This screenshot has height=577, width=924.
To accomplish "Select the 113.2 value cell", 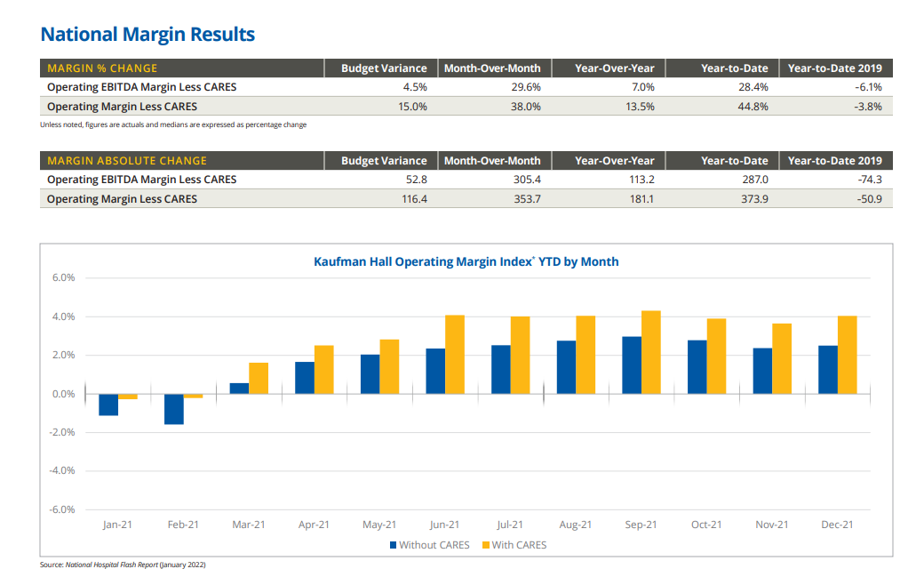I will pos(641,180).
